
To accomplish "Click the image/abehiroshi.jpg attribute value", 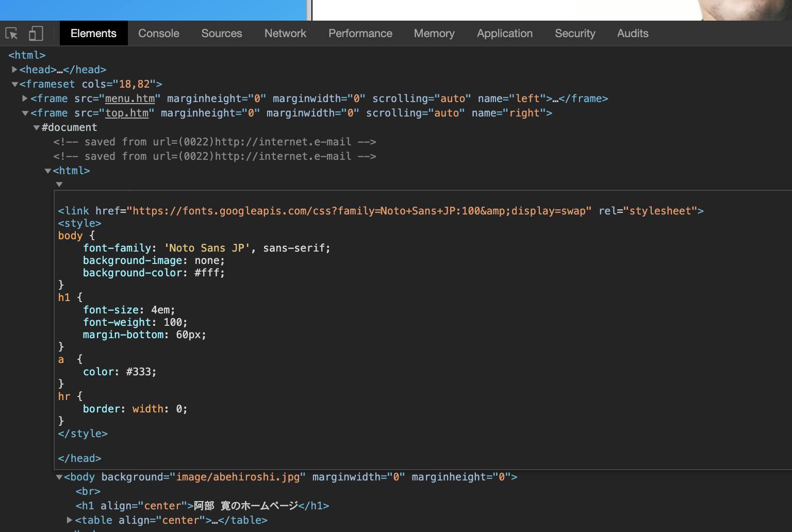I will 238,477.
